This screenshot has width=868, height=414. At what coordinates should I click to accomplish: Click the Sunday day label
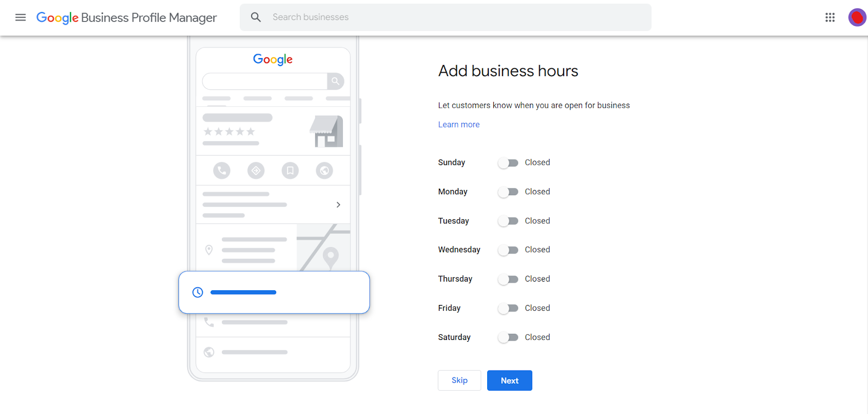tap(451, 162)
